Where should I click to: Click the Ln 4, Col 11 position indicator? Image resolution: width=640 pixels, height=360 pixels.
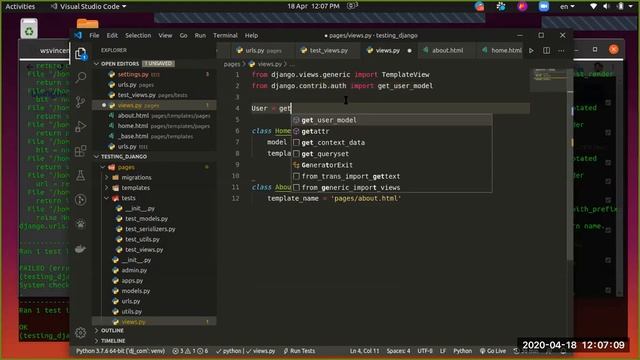click(364, 351)
